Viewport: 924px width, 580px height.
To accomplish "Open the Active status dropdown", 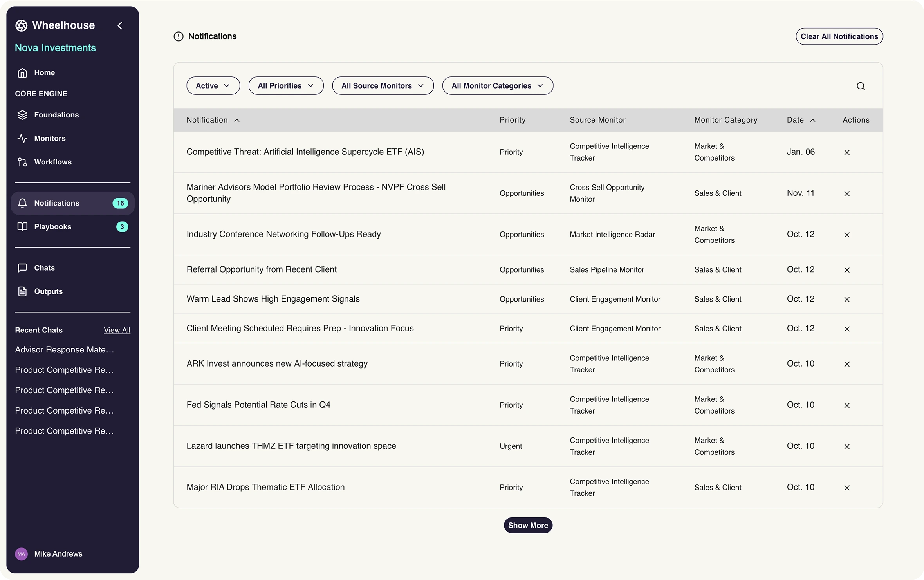I will pyautogui.click(x=213, y=86).
